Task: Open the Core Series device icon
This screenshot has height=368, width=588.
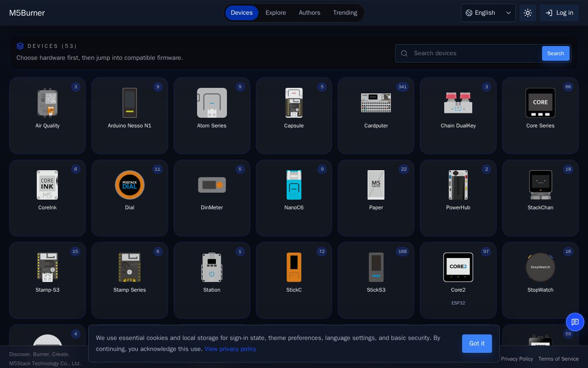Action: (x=540, y=103)
